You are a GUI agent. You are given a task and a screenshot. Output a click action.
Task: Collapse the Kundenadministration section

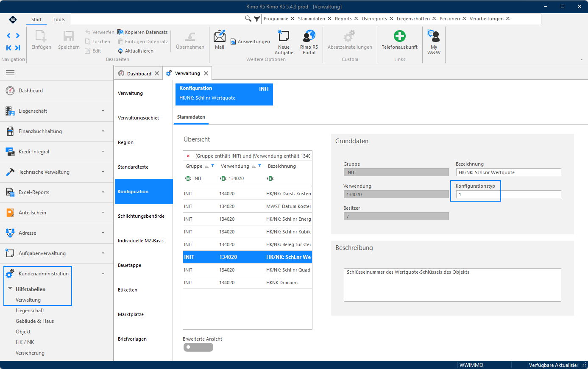tap(103, 274)
